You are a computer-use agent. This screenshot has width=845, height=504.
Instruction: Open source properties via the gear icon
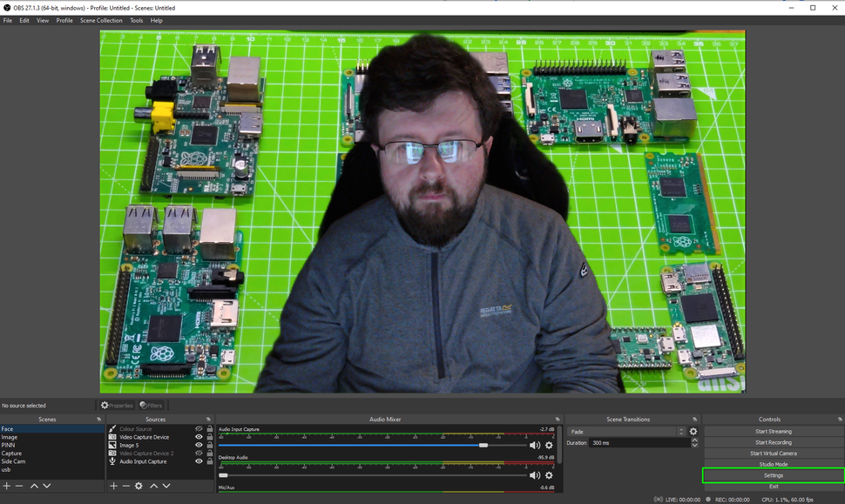point(138,486)
